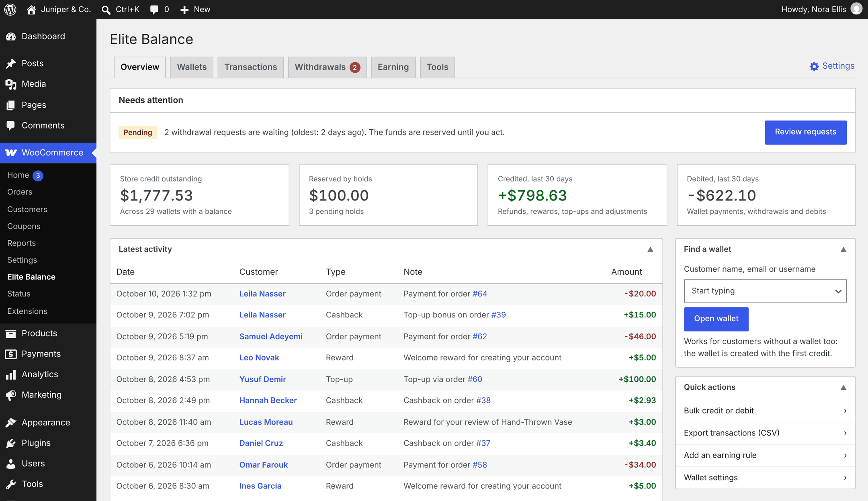Click the Pages icon in sidebar

click(x=11, y=105)
